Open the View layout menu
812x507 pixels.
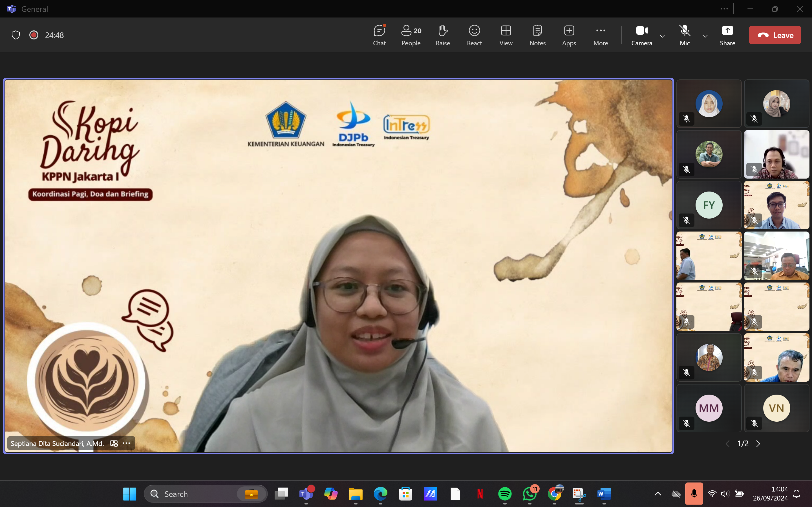coord(506,35)
